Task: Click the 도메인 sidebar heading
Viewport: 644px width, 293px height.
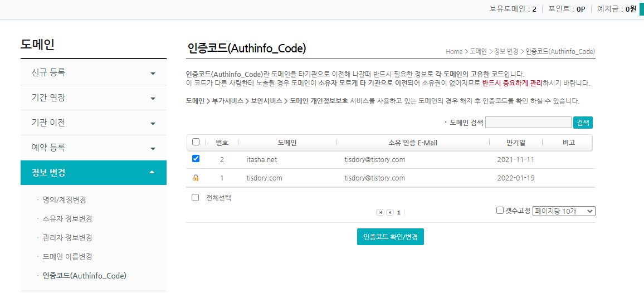Action: 37,45
